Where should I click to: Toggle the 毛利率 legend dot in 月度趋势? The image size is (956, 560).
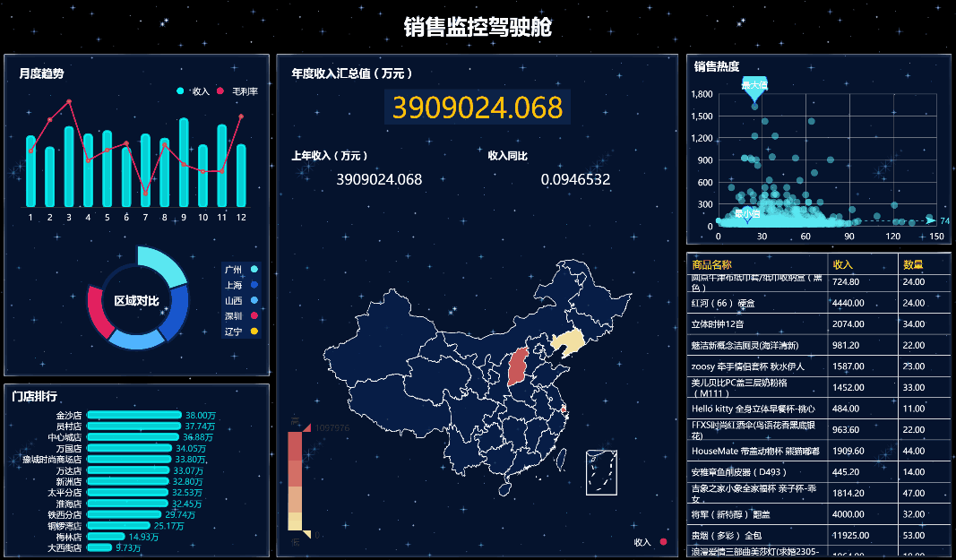[x=220, y=91]
